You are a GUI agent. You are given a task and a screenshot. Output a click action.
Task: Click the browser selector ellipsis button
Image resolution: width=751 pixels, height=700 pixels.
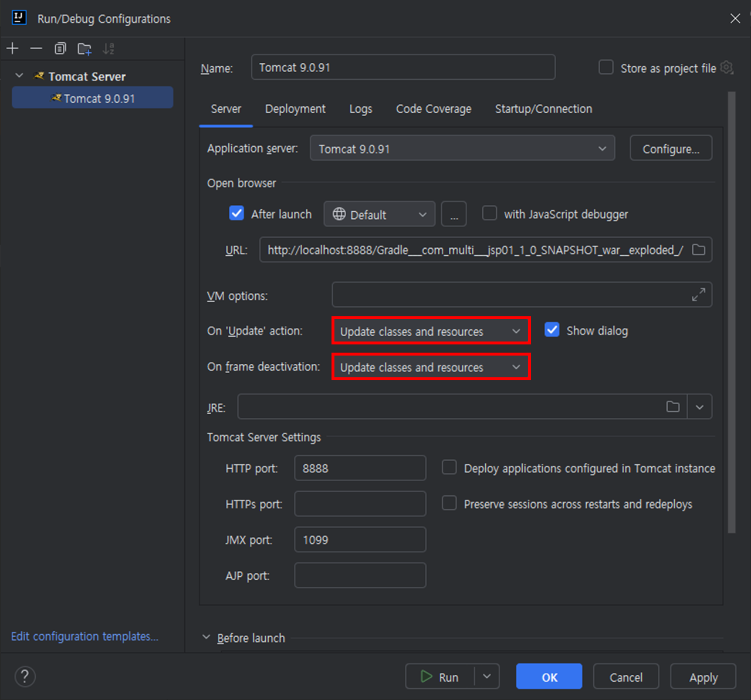tap(454, 214)
